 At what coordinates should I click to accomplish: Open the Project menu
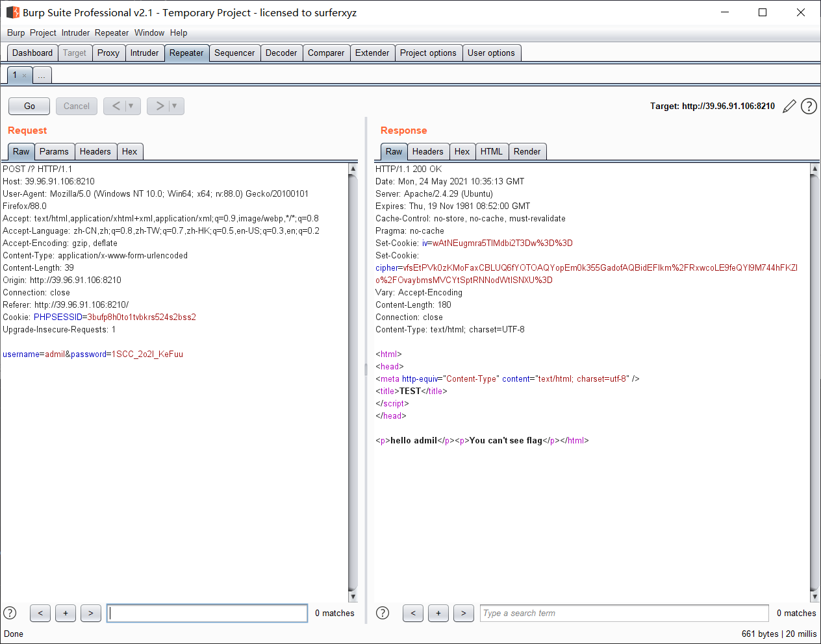point(43,32)
